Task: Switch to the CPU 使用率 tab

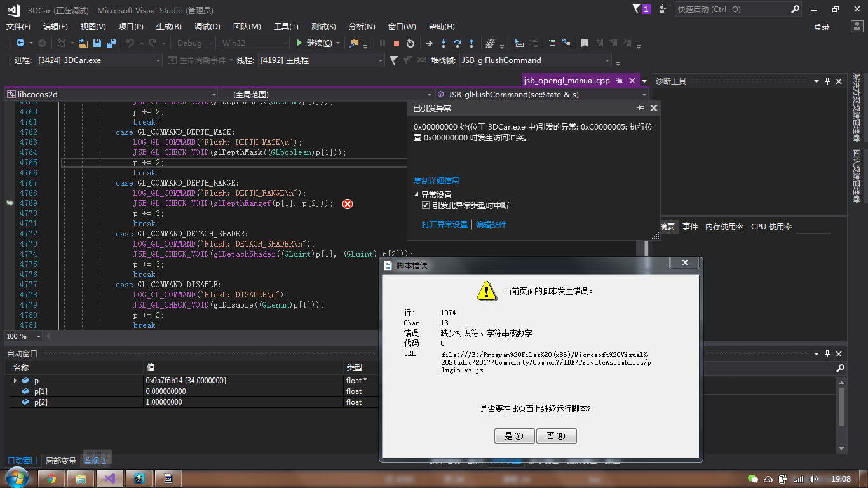Action: tap(771, 227)
